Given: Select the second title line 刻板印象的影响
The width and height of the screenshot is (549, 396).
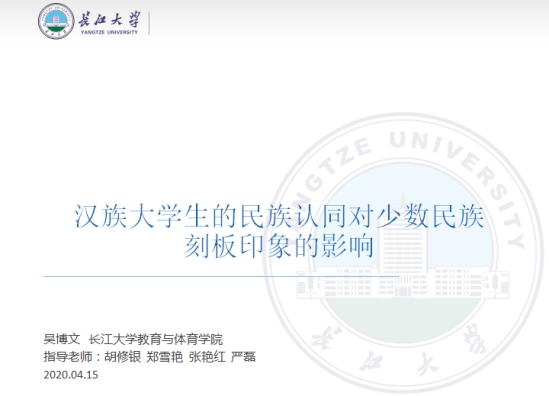Looking at the screenshot, I should (279, 246).
